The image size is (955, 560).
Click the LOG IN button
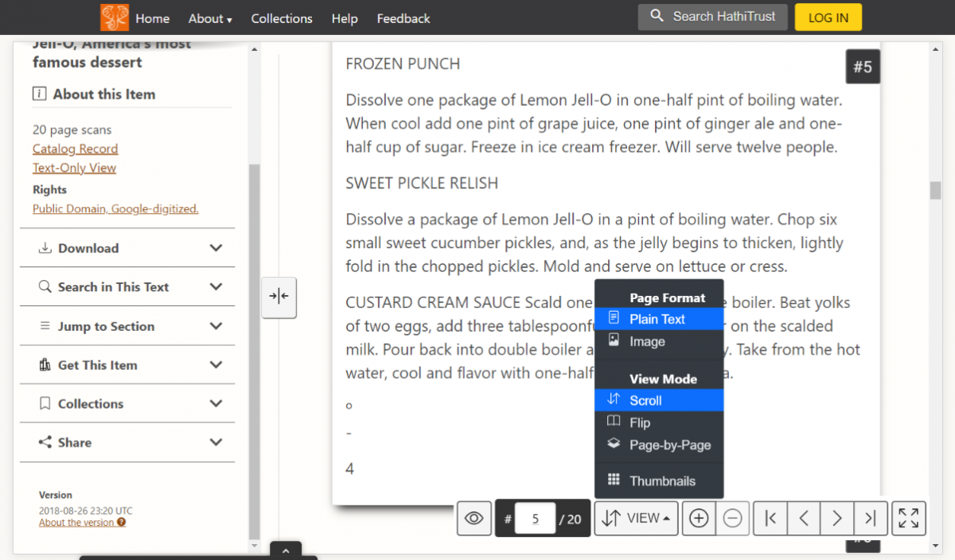click(x=828, y=17)
